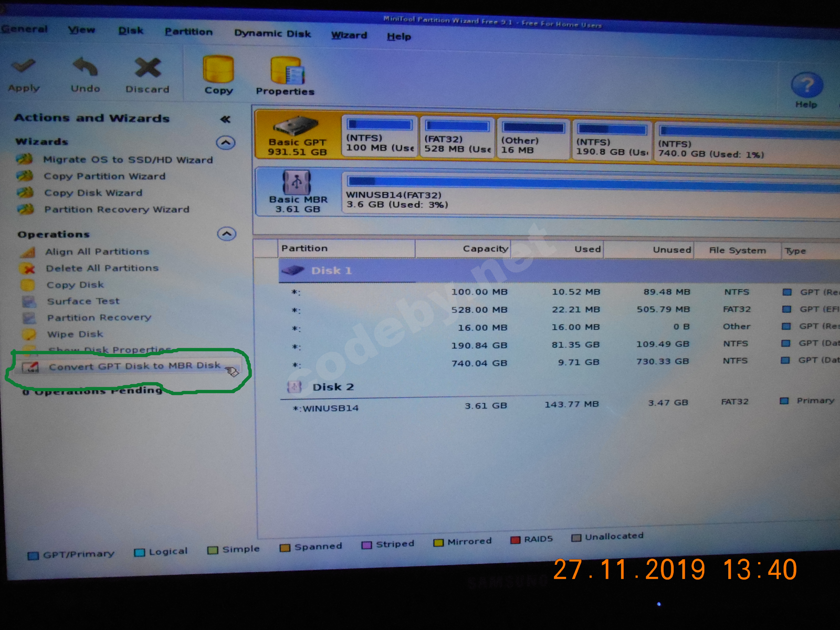Image resolution: width=840 pixels, height=630 pixels.
Task: Select the 100 MB NTFS partition block
Action: [x=380, y=136]
